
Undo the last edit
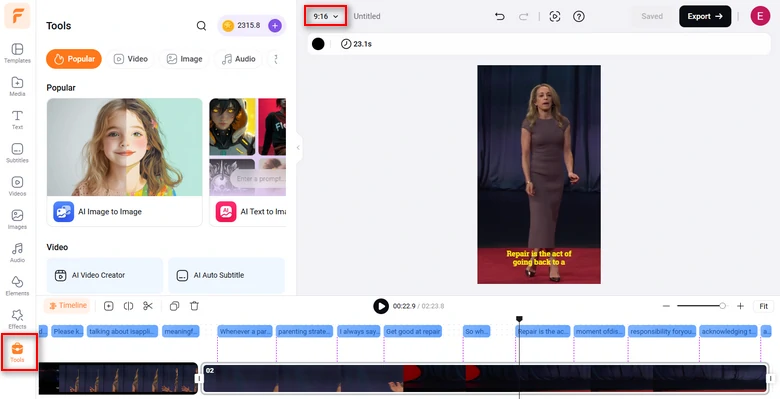[x=500, y=16]
